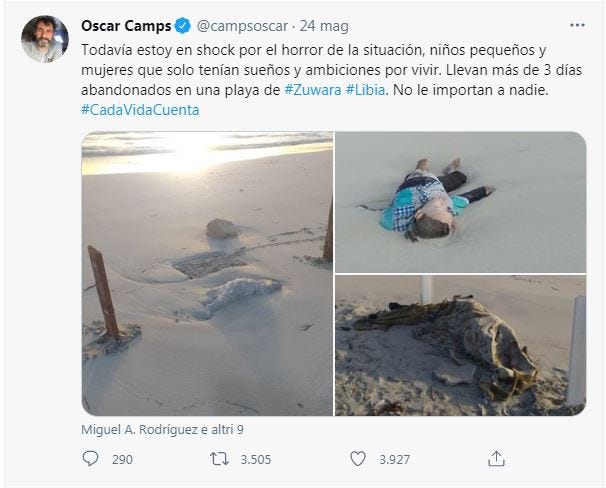
Task: Click Miguel A. Rodríguez e altri 9
Action: point(162,430)
